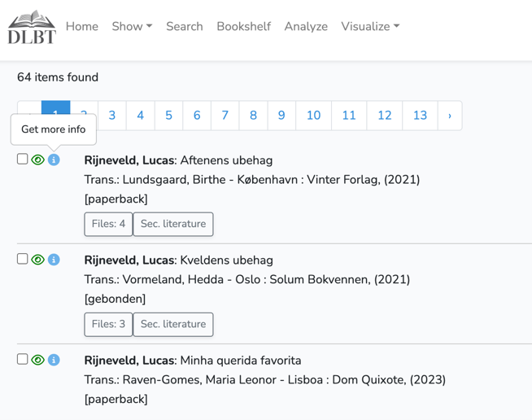Click Files: 3 button for Kveldens ubehag
The width and height of the screenshot is (532, 420).
click(108, 324)
